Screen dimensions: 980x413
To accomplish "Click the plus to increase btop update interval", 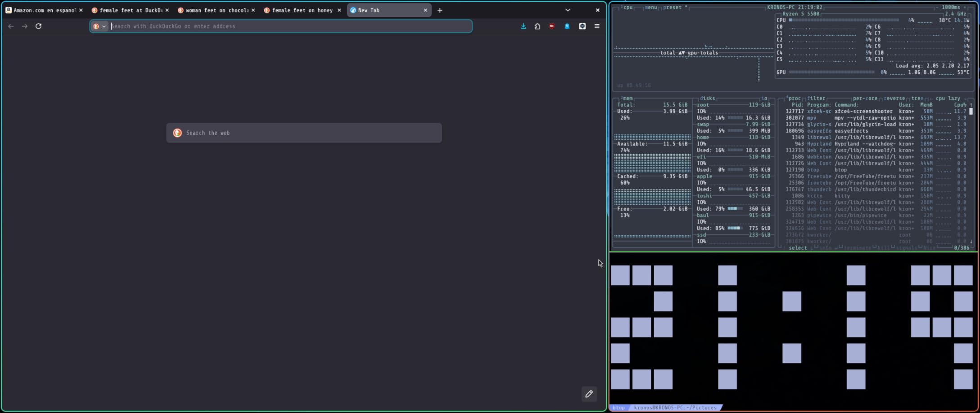I will (x=965, y=7).
